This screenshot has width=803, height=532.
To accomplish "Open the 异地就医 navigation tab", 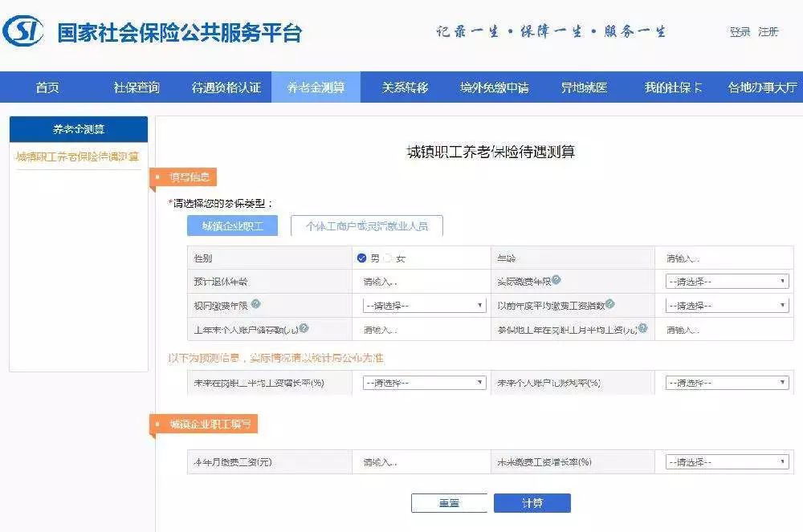I will pos(588,87).
